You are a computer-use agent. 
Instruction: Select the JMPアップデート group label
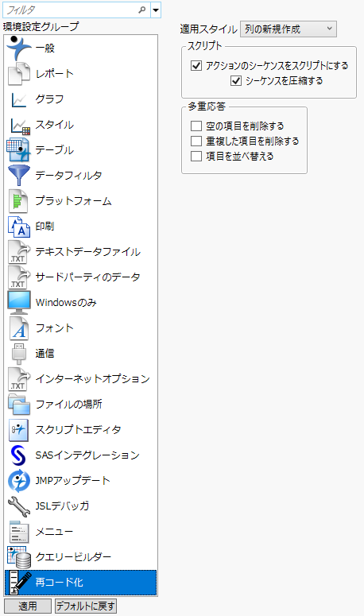(x=72, y=480)
